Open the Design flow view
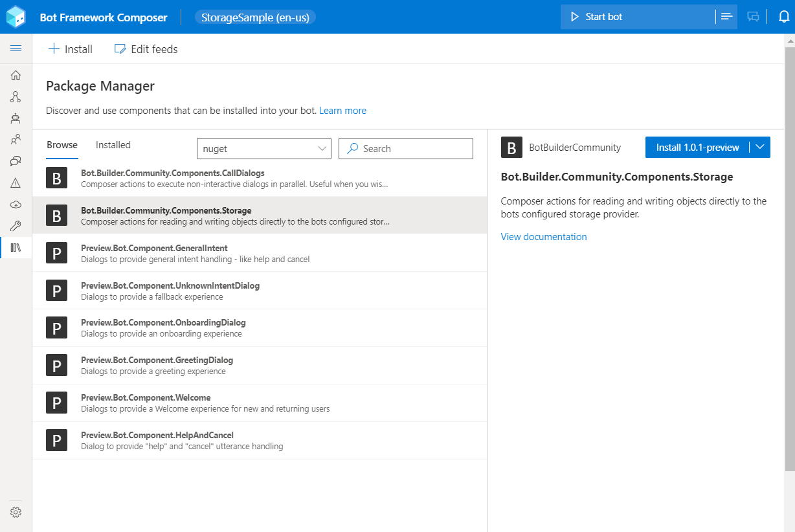 pyautogui.click(x=16, y=96)
